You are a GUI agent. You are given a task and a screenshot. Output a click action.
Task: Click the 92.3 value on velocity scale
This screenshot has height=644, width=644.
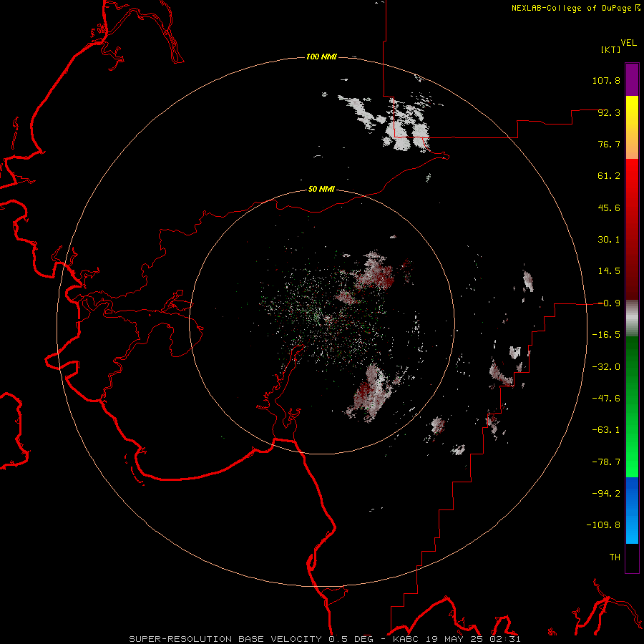click(609, 112)
